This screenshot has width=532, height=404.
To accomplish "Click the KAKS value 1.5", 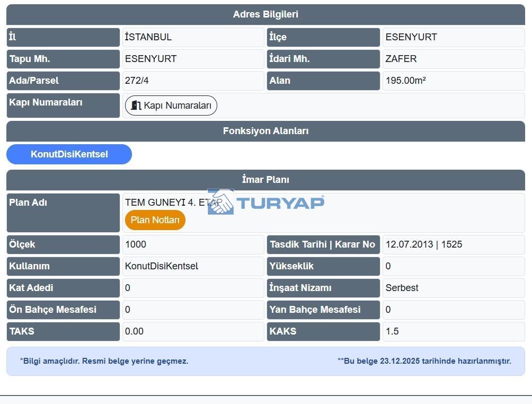I will click(392, 331).
